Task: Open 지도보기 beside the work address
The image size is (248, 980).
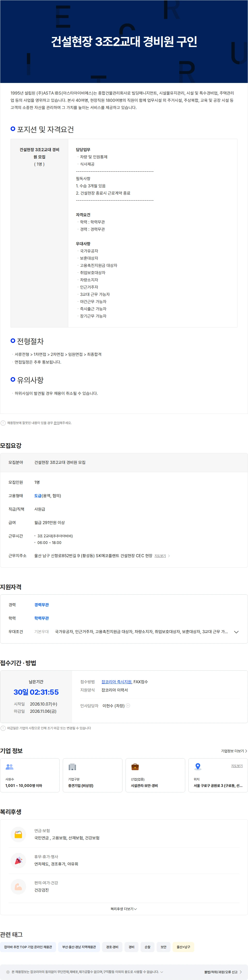Action: click(x=160, y=556)
